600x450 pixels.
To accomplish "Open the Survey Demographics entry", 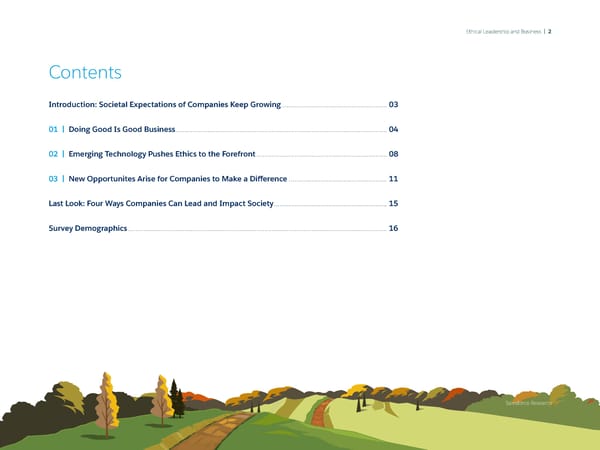I will [88, 229].
